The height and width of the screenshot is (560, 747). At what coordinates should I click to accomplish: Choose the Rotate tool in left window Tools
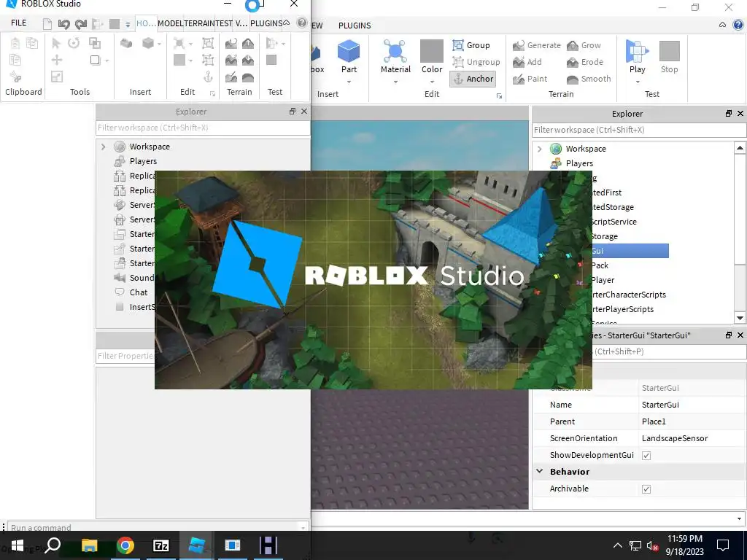click(74, 43)
